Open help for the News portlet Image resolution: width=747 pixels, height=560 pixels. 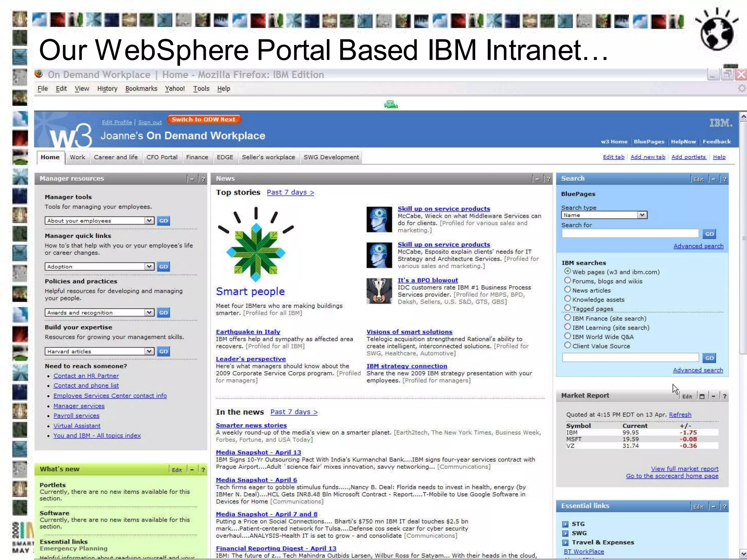tap(548, 179)
